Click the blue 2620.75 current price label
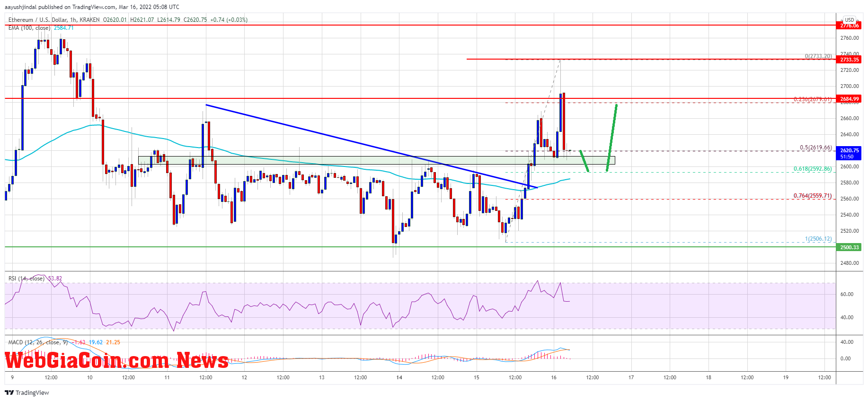The height and width of the screenshot is (401, 868). (849, 153)
